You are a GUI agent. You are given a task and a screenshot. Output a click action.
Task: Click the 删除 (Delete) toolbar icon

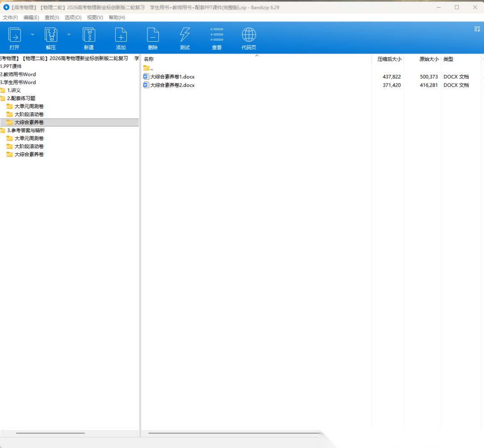coord(153,35)
